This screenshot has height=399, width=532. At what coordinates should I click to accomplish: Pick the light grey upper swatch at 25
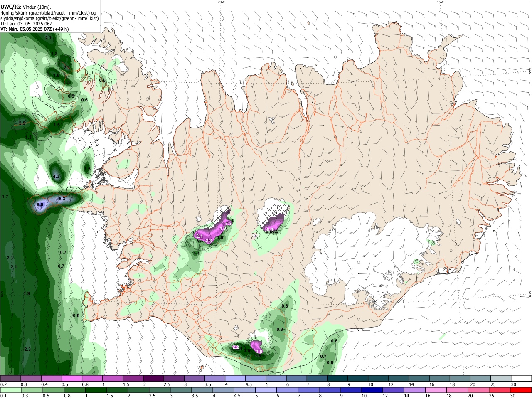tap(501, 378)
